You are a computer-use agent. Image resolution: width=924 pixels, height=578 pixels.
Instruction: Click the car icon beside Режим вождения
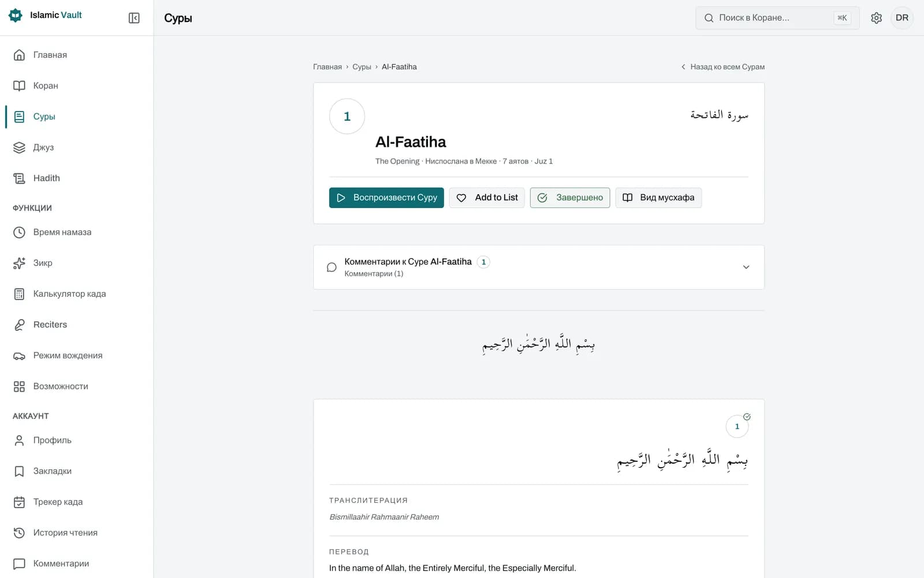19,355
